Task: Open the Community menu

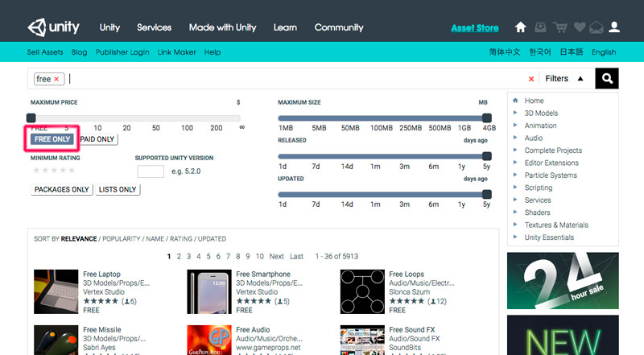Action: click(339, 27)
